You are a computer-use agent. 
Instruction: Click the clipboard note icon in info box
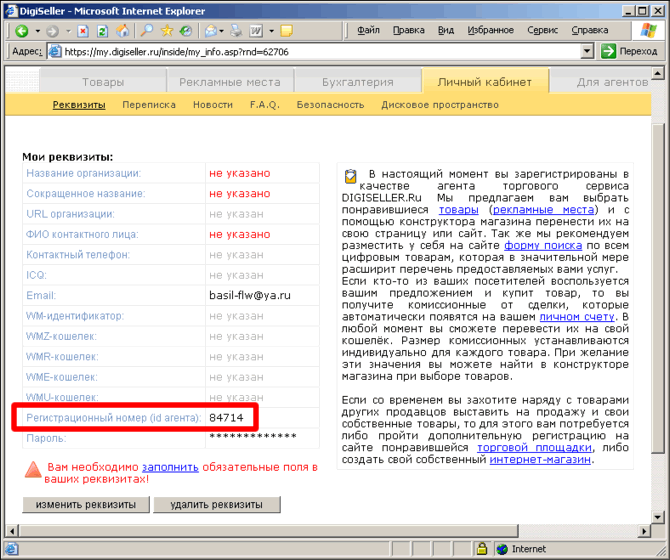click(x=350, y=176)
